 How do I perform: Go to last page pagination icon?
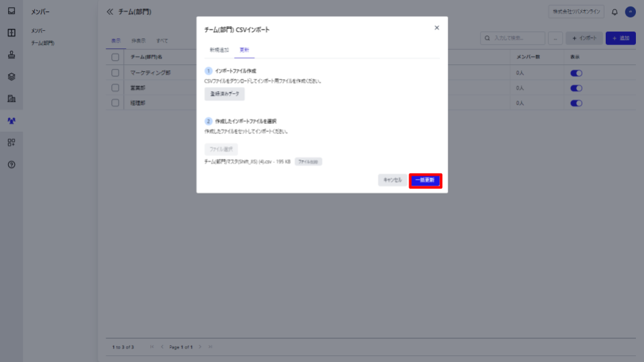210,347
